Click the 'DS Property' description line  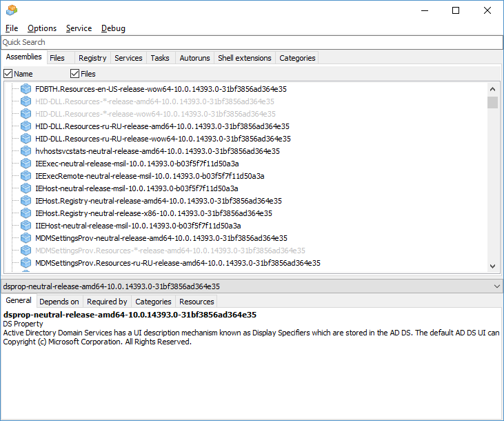pos(23,324)
